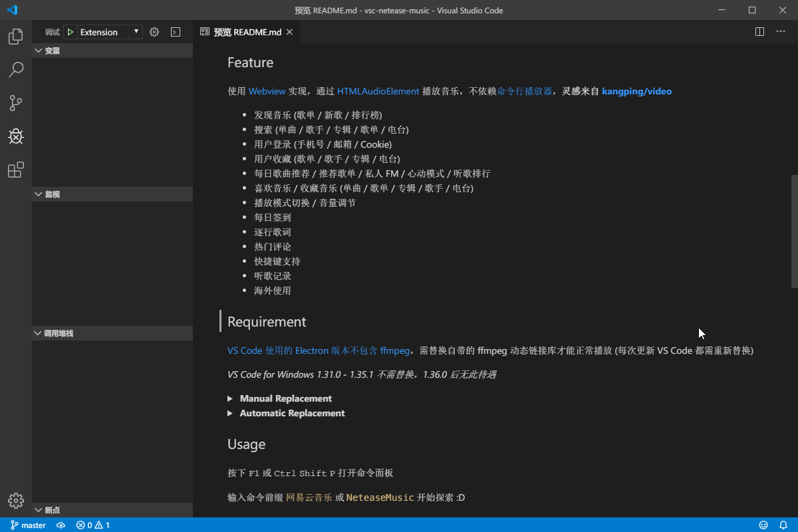
Task: Open the Extensions view
Action: [15, 170]
